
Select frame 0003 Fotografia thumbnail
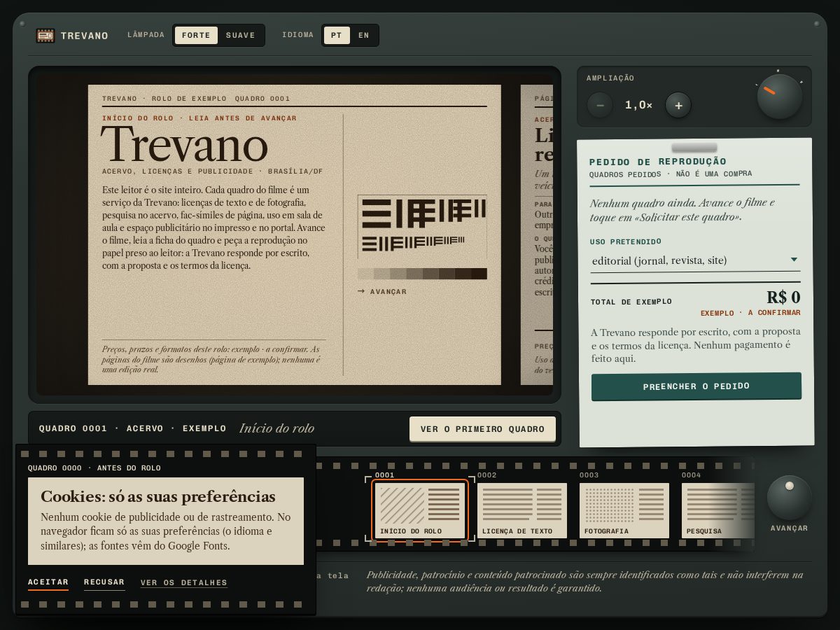tap(624, 510)
